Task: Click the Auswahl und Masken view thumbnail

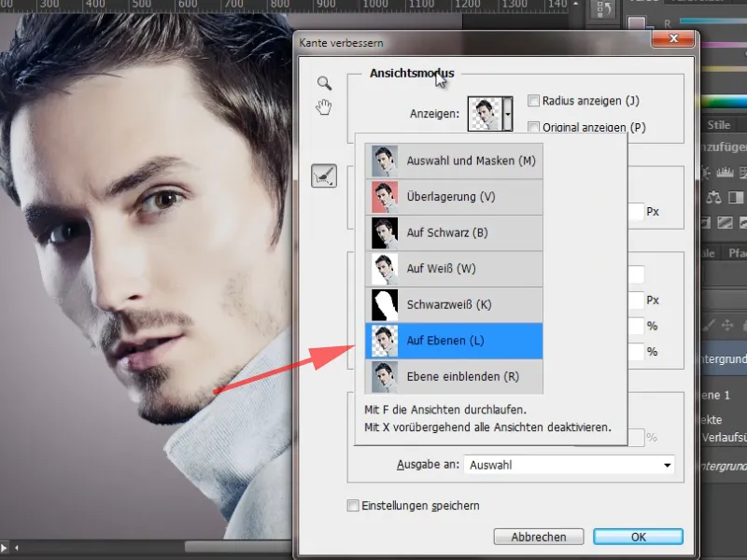Action: click(384, 160)
